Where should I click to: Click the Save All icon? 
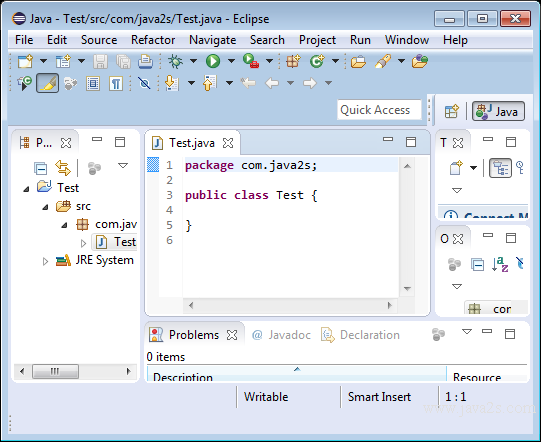(123, 62)
